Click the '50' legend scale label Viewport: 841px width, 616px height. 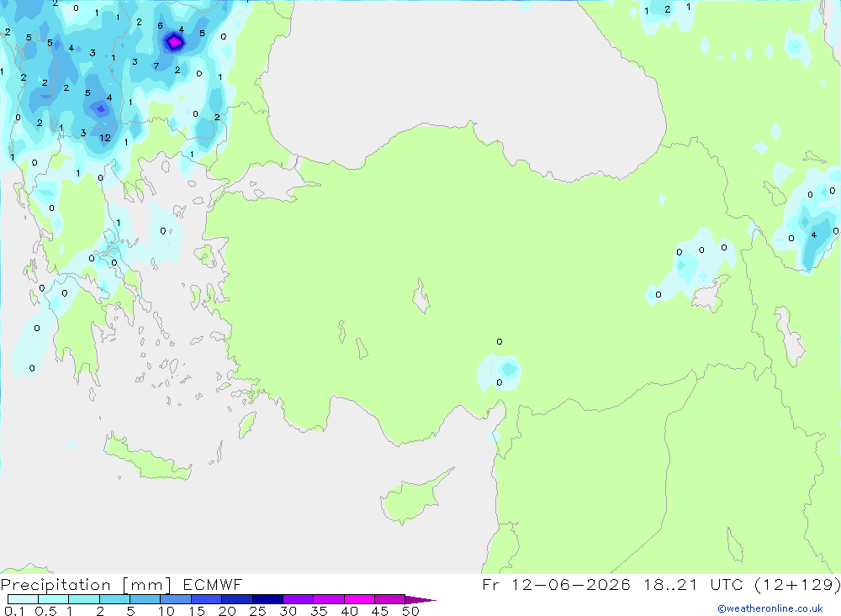410,611
